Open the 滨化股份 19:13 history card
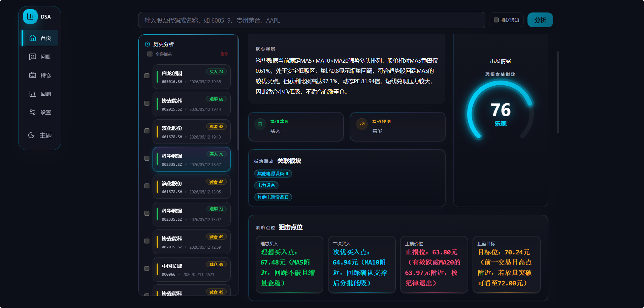 coord(192,132)
